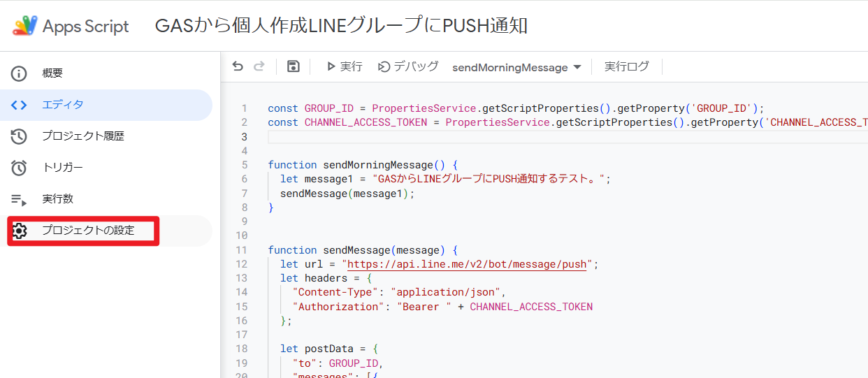Click line number 11 in gutter
The width and height of the screenshot is (868, 378).
coord(242,250)
